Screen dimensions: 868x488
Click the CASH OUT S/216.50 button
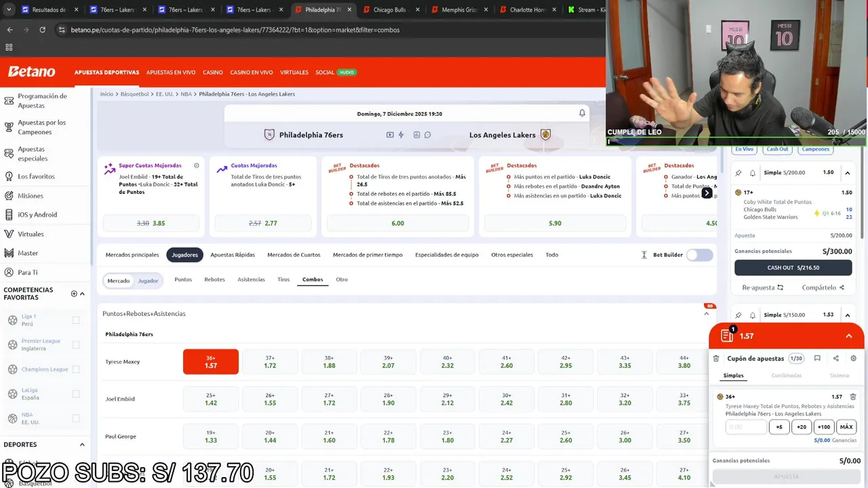point(793,268)
